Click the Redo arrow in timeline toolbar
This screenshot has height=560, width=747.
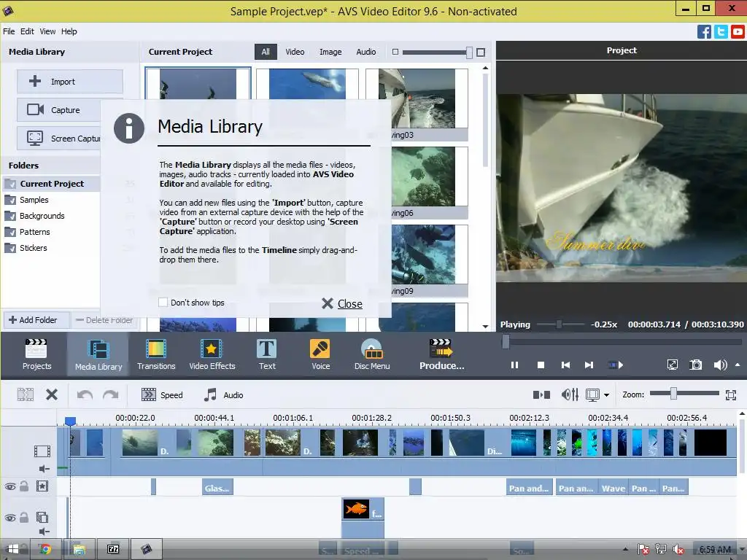point(111,394)
